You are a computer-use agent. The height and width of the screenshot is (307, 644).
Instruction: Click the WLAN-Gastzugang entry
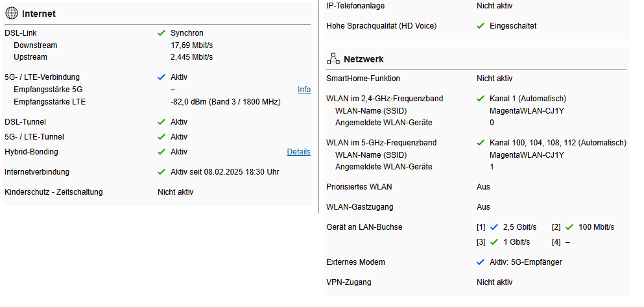(358, 207)
